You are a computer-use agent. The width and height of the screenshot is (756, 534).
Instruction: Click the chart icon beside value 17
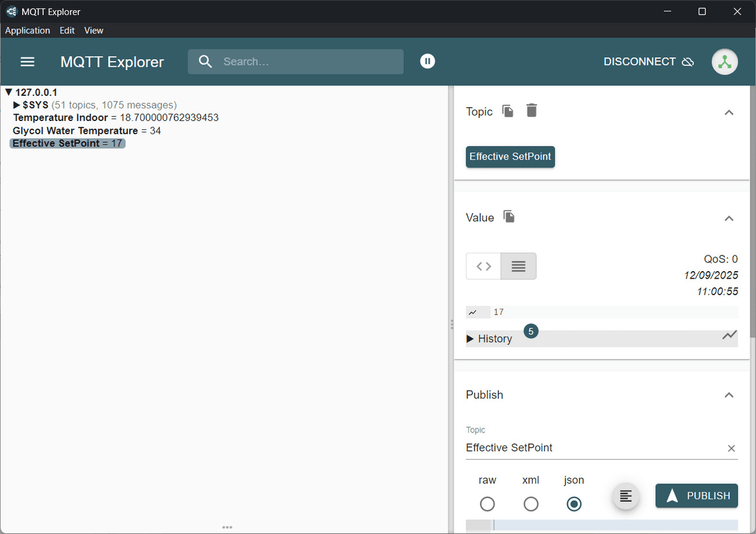click(472, 312)
